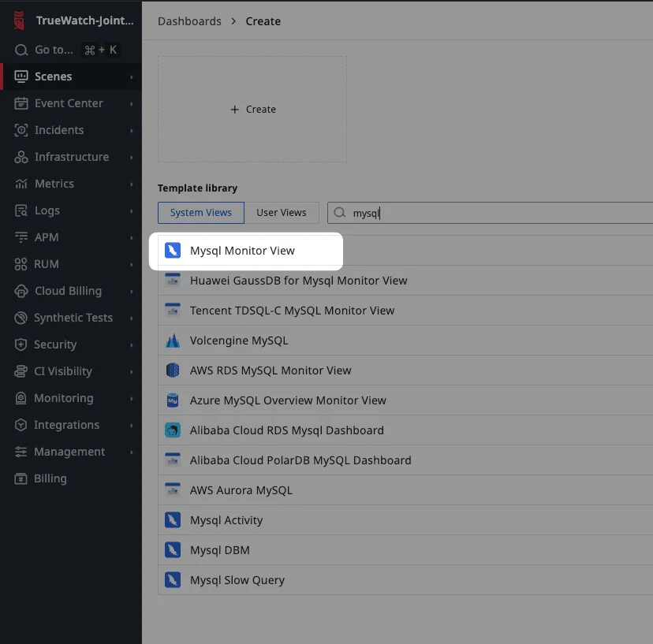Viewport: 653px width, 644px height.
Task: Select Mysql DBM template
Action: point(405,550)
